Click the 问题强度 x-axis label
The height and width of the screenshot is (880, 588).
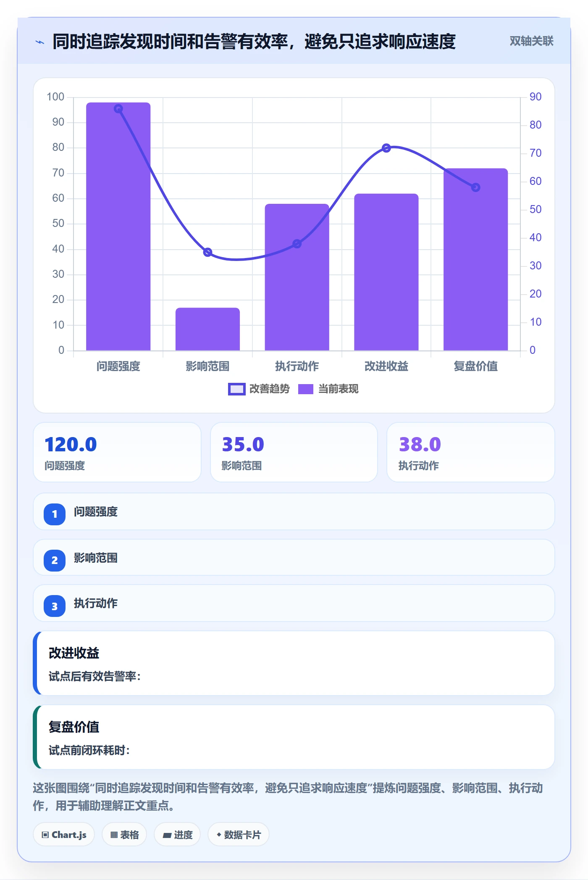118,366
